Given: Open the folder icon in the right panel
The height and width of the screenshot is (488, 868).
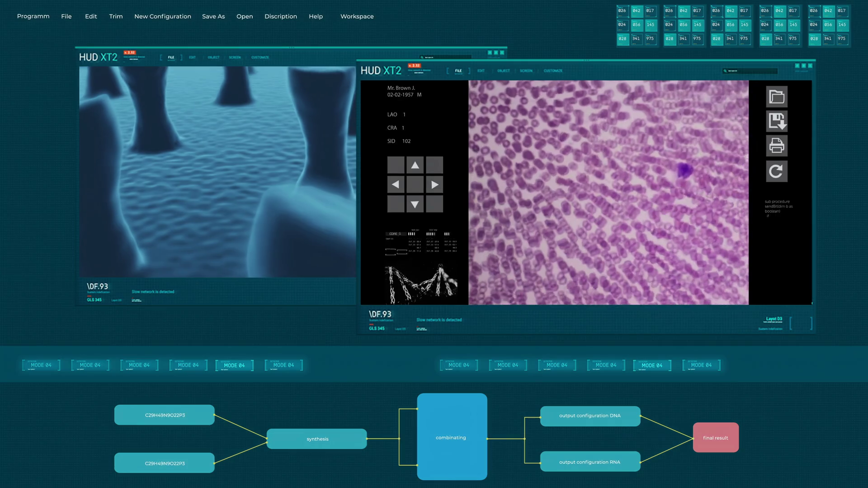Looking at the screenshot, I should pos(776,96).
